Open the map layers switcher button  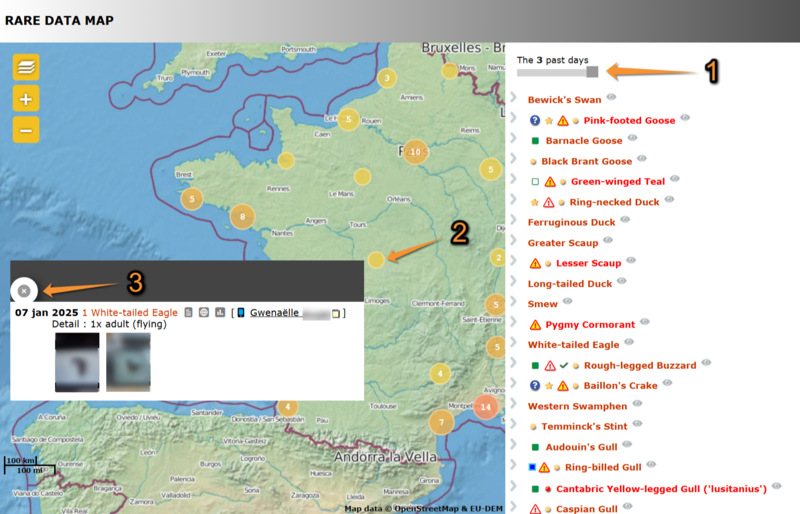point(26,67)
